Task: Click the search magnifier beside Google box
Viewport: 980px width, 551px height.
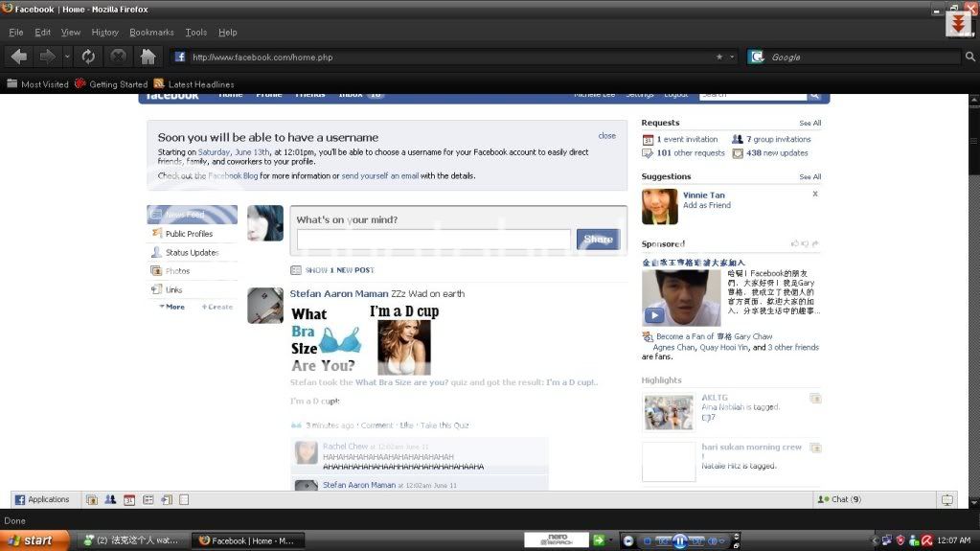Action: (970, 57)
